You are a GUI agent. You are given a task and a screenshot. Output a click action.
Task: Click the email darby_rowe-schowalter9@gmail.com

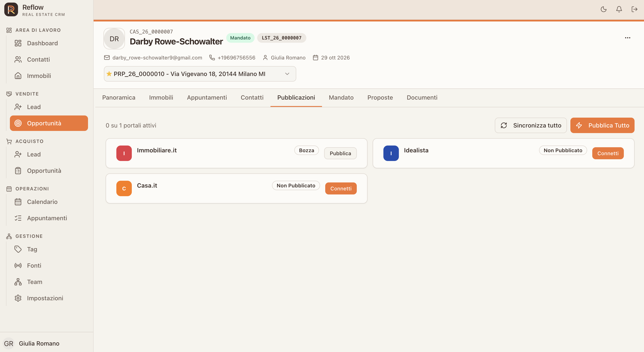click(157, 58)
